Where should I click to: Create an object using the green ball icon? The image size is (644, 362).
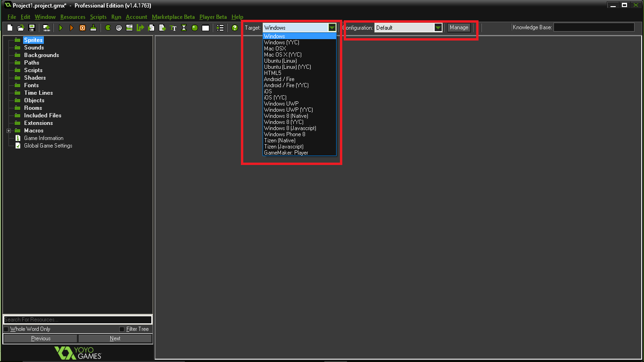[x=195, y=28]
